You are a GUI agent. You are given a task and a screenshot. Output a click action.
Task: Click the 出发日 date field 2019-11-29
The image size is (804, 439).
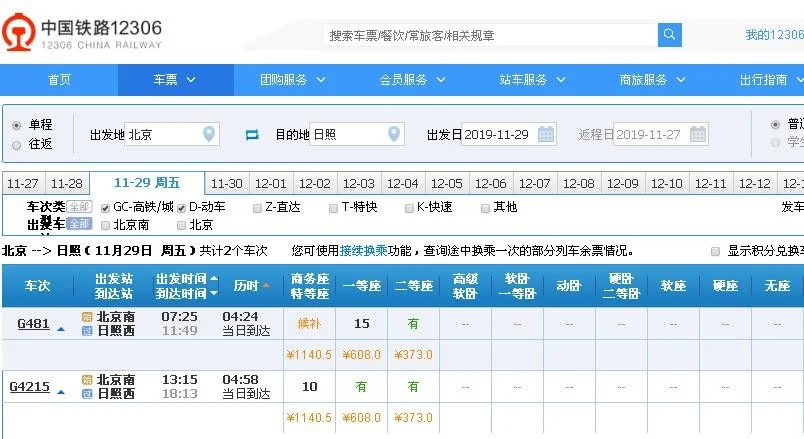(x=509, y=134)
